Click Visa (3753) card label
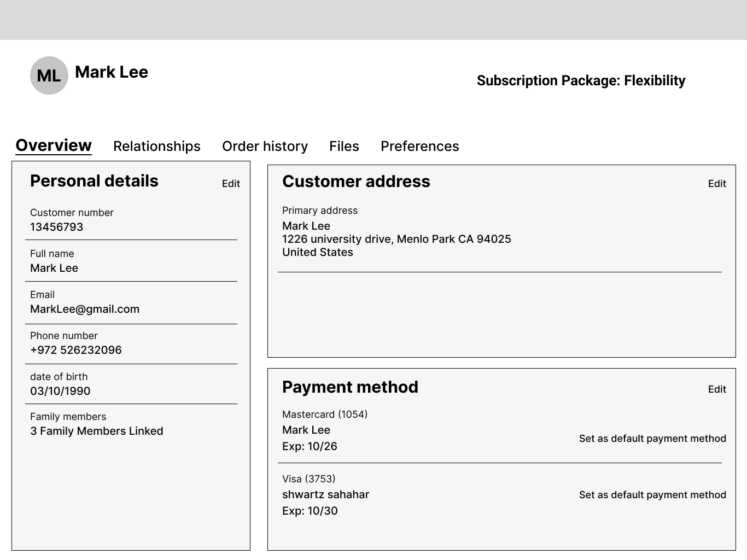 [309, 479]
